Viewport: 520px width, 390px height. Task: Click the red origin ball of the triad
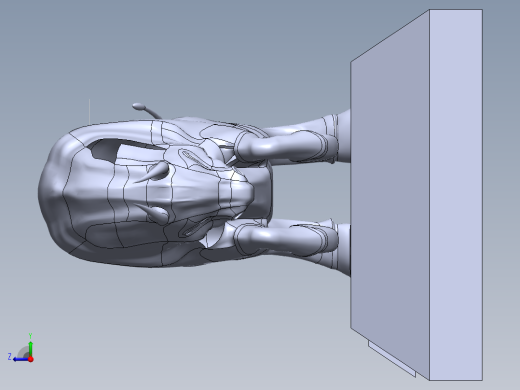tap(31, 359)
